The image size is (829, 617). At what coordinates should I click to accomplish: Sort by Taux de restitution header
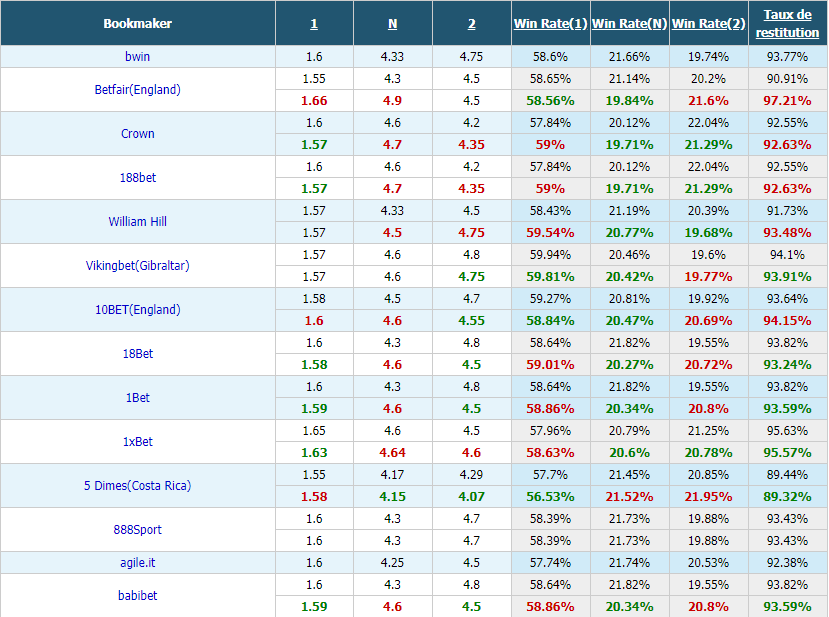coord(787,24)
